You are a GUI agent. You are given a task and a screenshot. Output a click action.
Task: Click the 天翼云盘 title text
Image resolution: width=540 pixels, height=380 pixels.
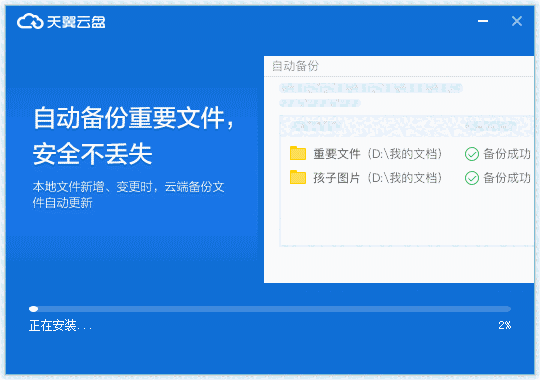(76, 22)
